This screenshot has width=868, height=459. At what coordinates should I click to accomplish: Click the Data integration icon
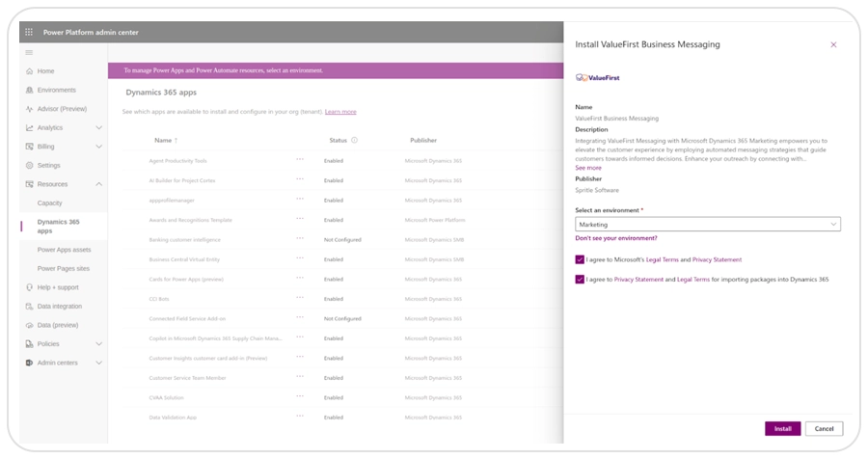(x=29, y=307)
